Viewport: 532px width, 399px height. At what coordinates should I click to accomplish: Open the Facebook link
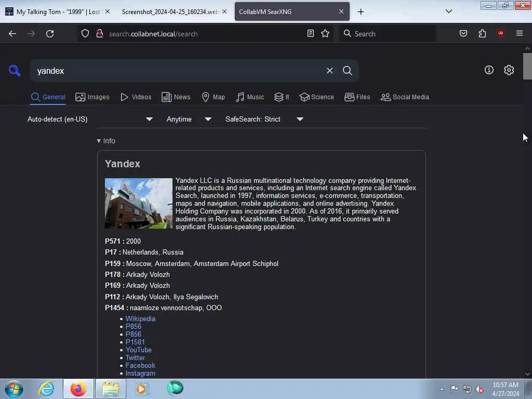coord(140,365)
